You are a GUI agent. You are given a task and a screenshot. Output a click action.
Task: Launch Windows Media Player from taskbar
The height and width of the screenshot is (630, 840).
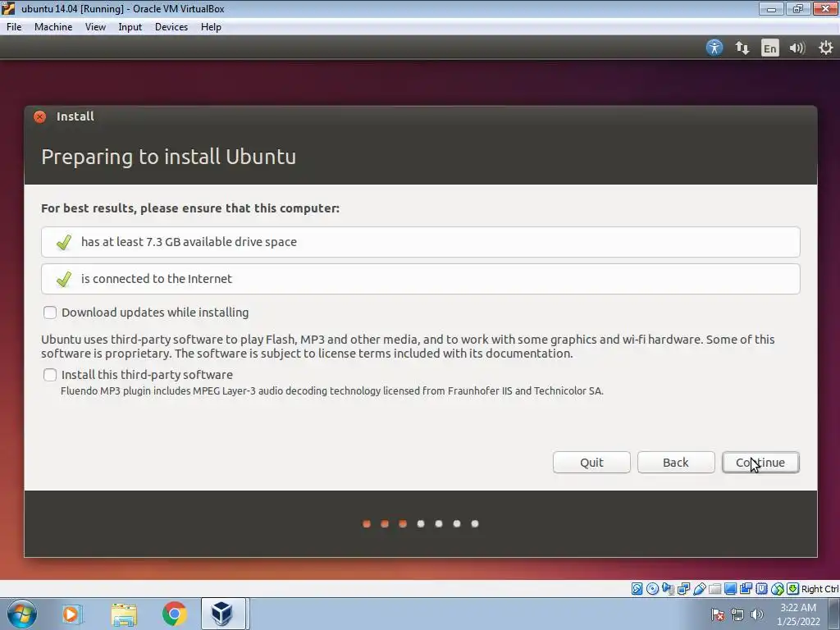[x=71, y=614]
